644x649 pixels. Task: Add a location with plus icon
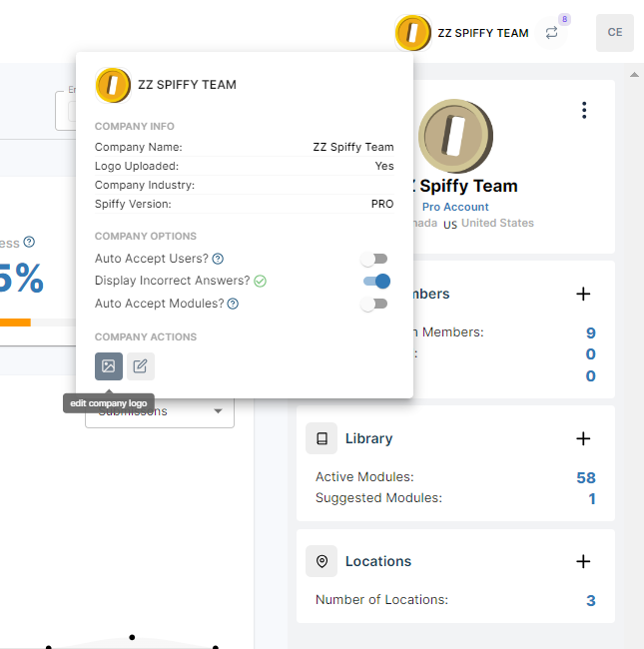point(583,562)
